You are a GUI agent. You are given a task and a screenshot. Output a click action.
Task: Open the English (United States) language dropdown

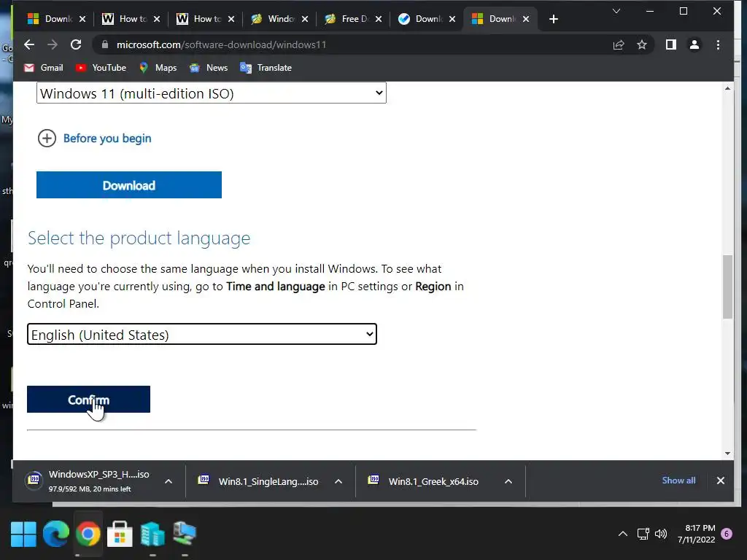[x=202, y=334]
